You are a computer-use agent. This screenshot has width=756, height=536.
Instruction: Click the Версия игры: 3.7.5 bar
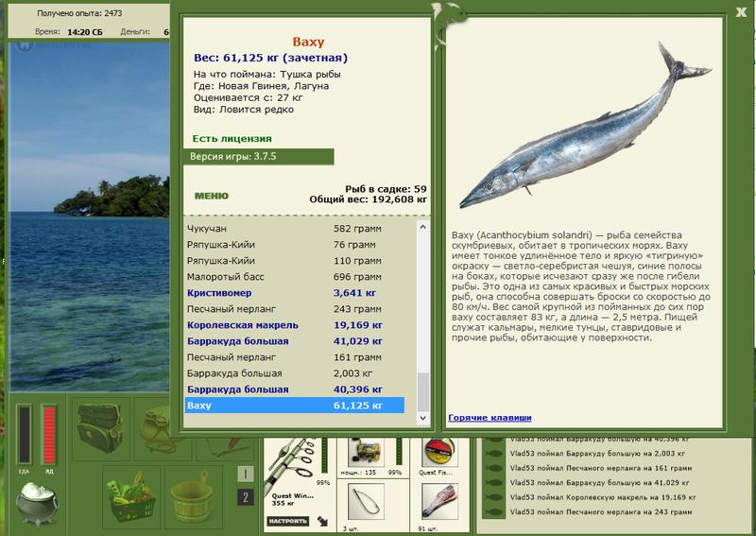click(258, 157)
